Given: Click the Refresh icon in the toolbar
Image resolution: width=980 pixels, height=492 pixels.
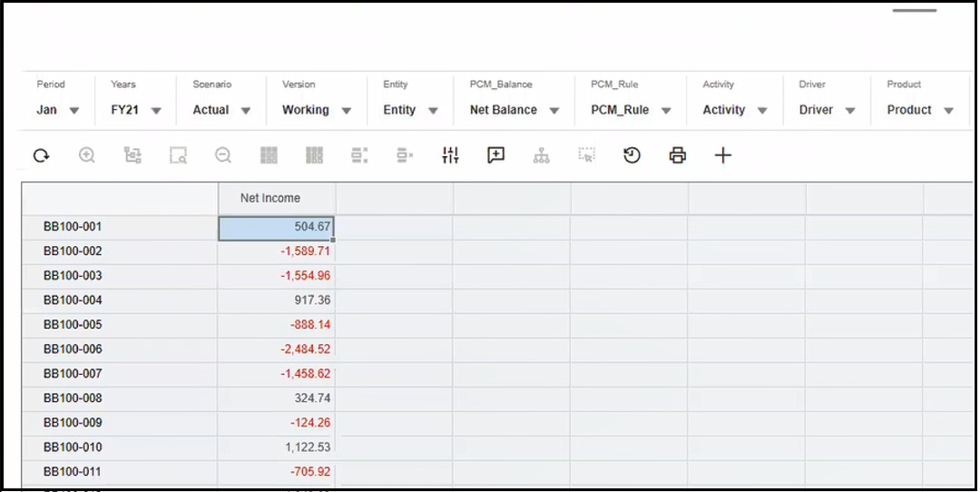Looking at the screenshot, I should (x=41, y=155).
